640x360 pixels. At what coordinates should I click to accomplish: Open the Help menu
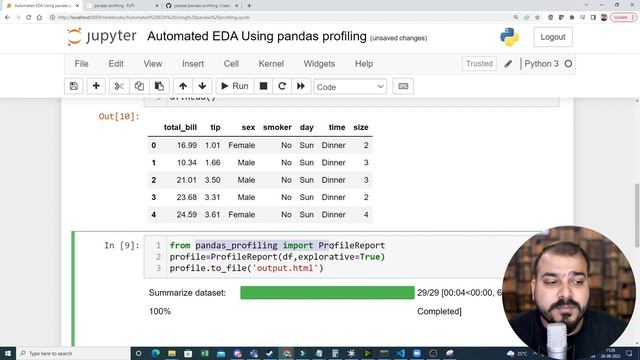point(364,64)
